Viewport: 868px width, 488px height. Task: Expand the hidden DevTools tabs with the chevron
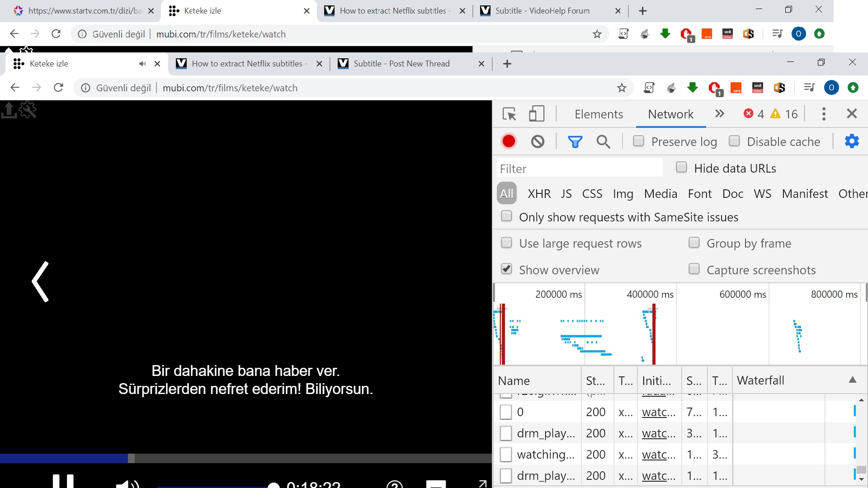[720, 114]
